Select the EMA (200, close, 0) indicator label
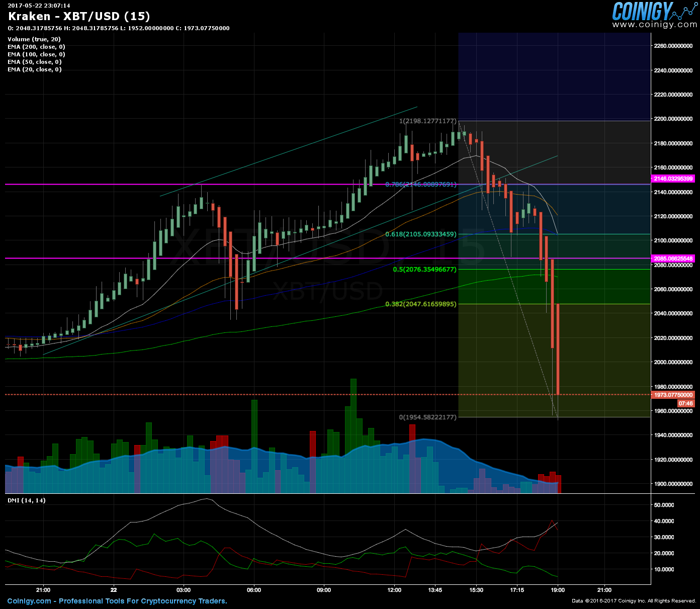700x609 pixels. tap(35, 46)
